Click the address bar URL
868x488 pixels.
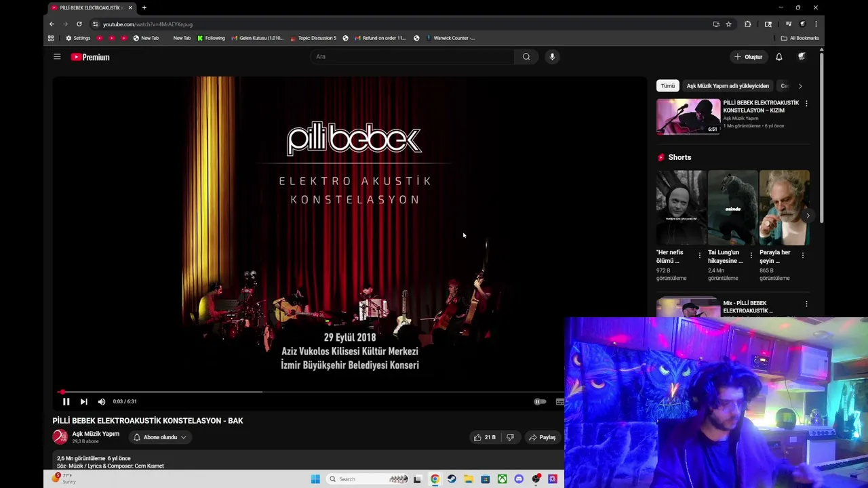pos(148,24)
